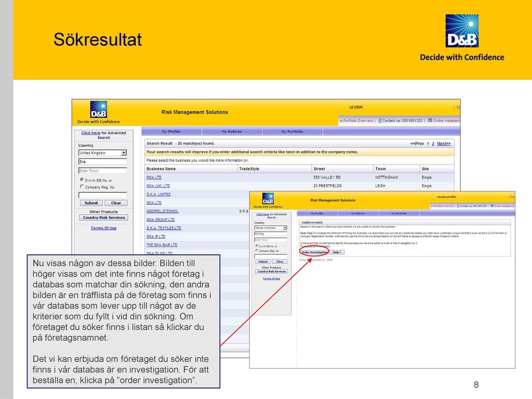Follow the Click here Advanced Search link in the search results window

click(x=90, y=132)
